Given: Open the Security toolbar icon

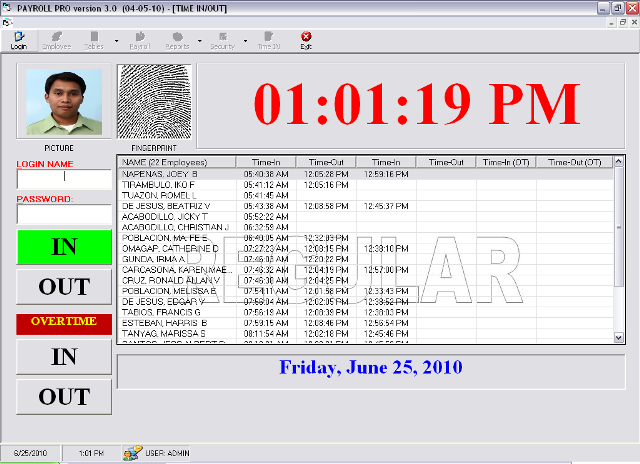Looking at the screenshot, I should pyautogui.click(x=223, y=41).
